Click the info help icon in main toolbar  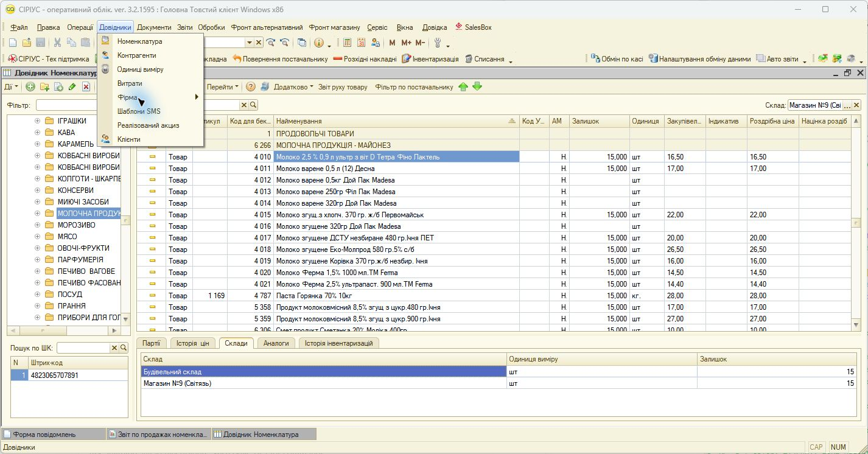[319, 43]
